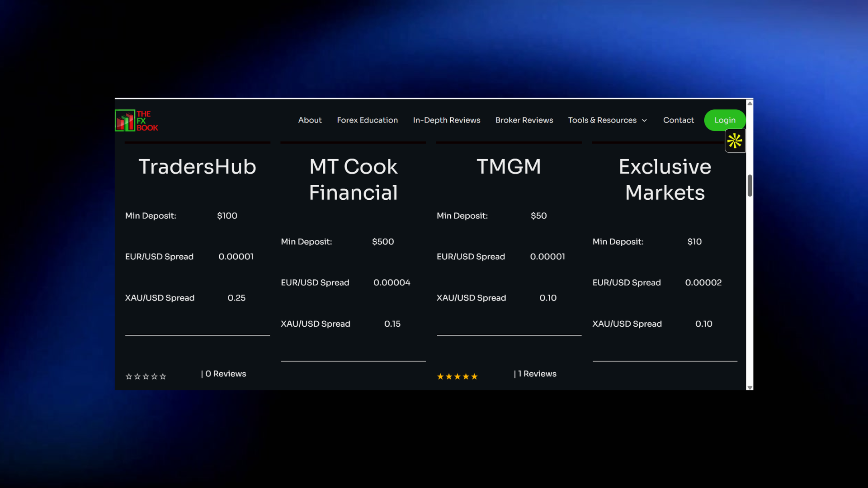Click The FX Book logo

pos(137,121)
